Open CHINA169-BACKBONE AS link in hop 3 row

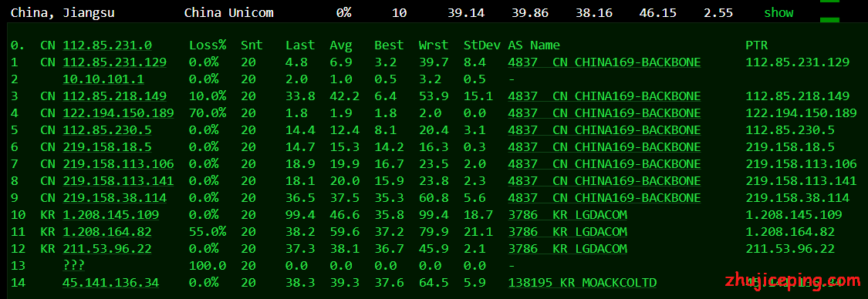(604, 96)
